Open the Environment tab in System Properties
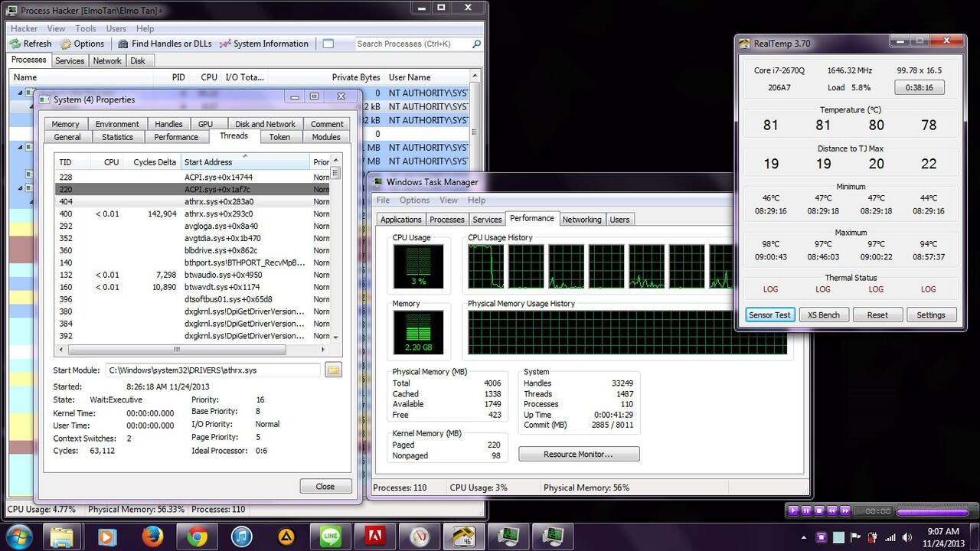Viewport: 980px width, 551px height. coord(117,124)
